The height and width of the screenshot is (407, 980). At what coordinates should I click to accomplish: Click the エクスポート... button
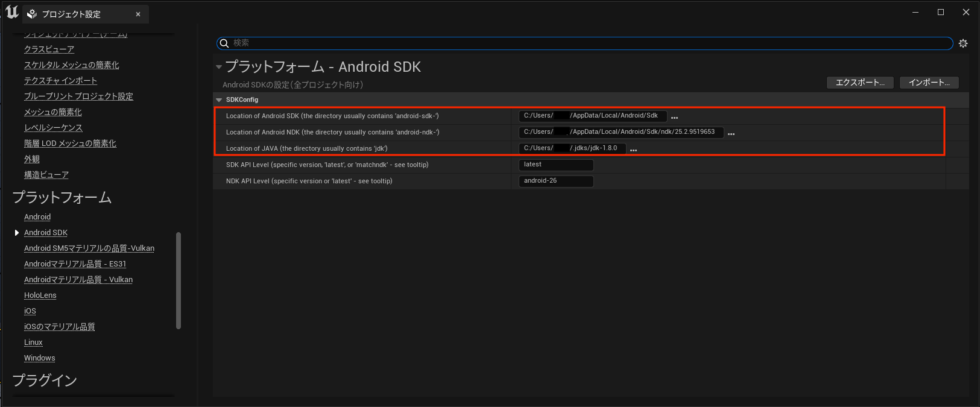[x=861, y=83]
